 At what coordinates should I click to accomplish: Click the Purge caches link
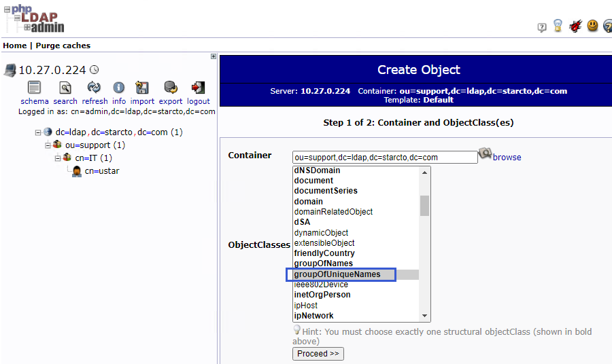(63, 45)
